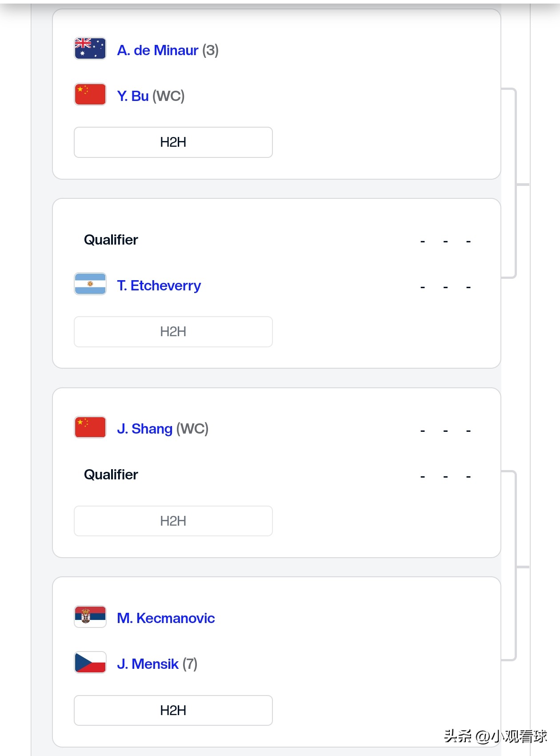Image resolution: width=560 pixels, height=756 pixels.
Task: Click T. Etcheverry's score dashes
Action: pyautogui.click(x=445, y=287)
